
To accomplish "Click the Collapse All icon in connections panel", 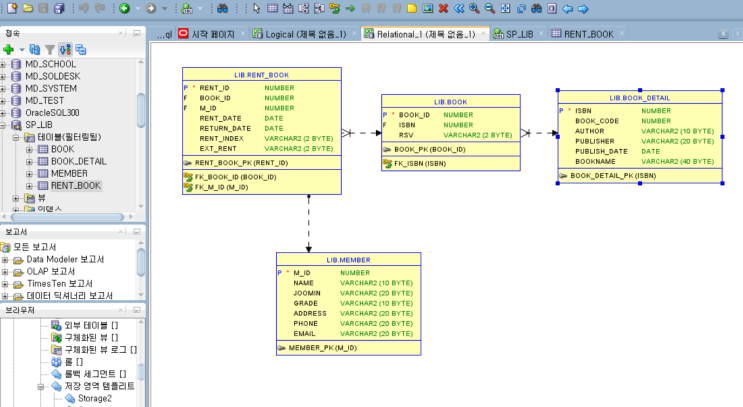I will click(x=81, y=49).
